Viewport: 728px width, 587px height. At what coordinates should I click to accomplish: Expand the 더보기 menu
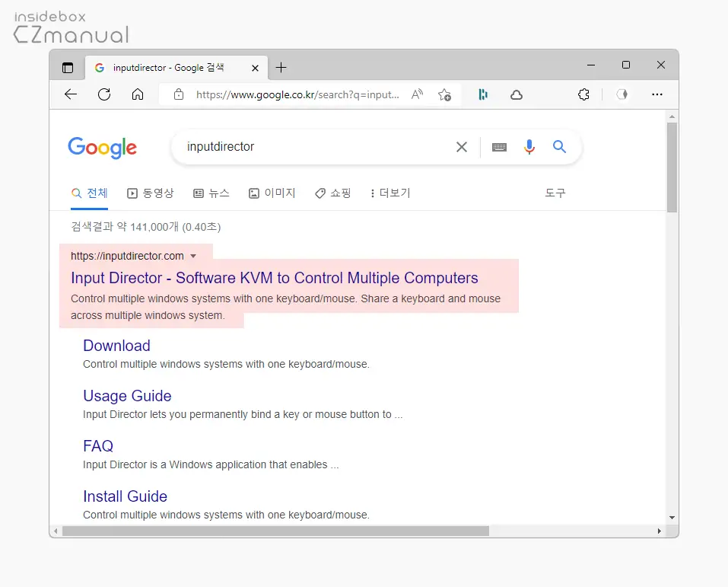[x=390, y=193]
